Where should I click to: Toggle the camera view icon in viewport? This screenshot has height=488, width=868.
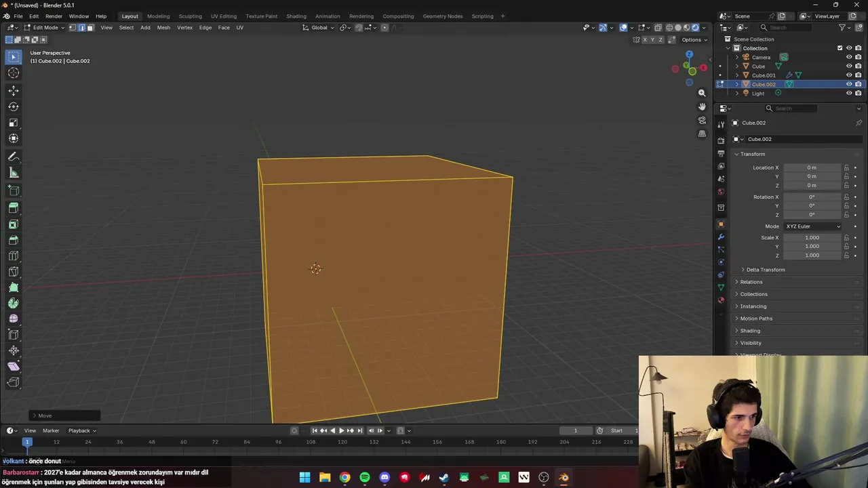(x=702, y=120)
